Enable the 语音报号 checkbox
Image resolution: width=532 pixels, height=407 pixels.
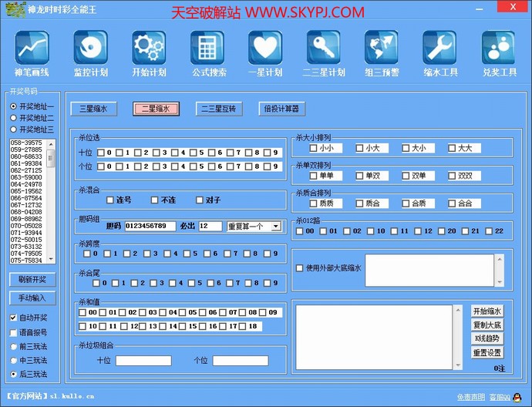click(13, 332)
